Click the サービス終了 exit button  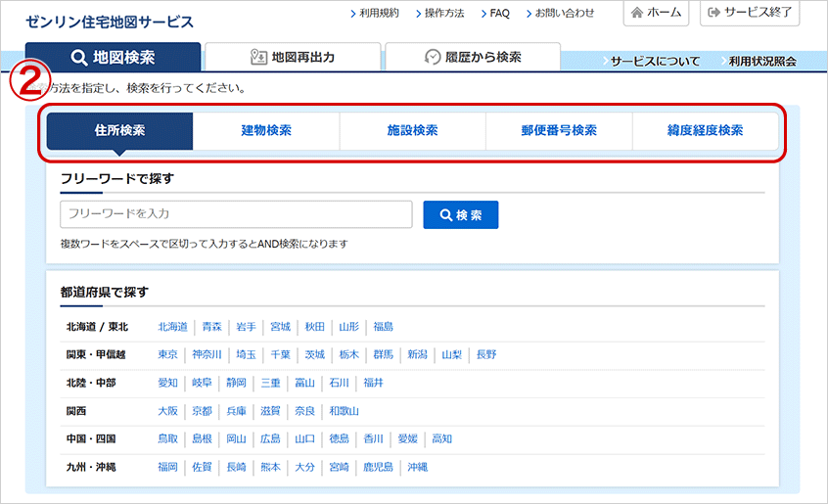pos(751,13)
